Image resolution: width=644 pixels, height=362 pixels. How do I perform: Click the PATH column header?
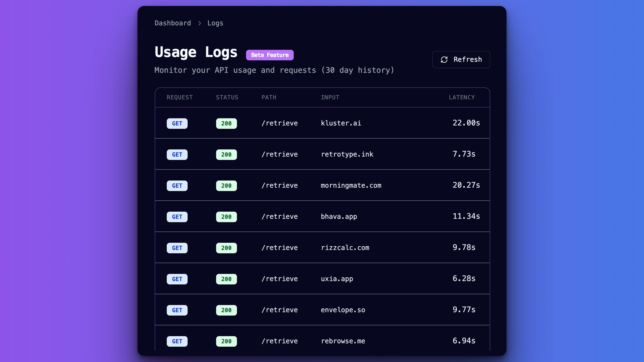click(269, 97)
